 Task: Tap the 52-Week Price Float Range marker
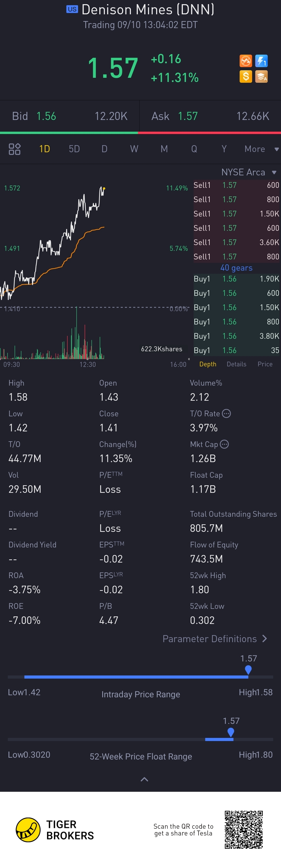coord(231,732)
